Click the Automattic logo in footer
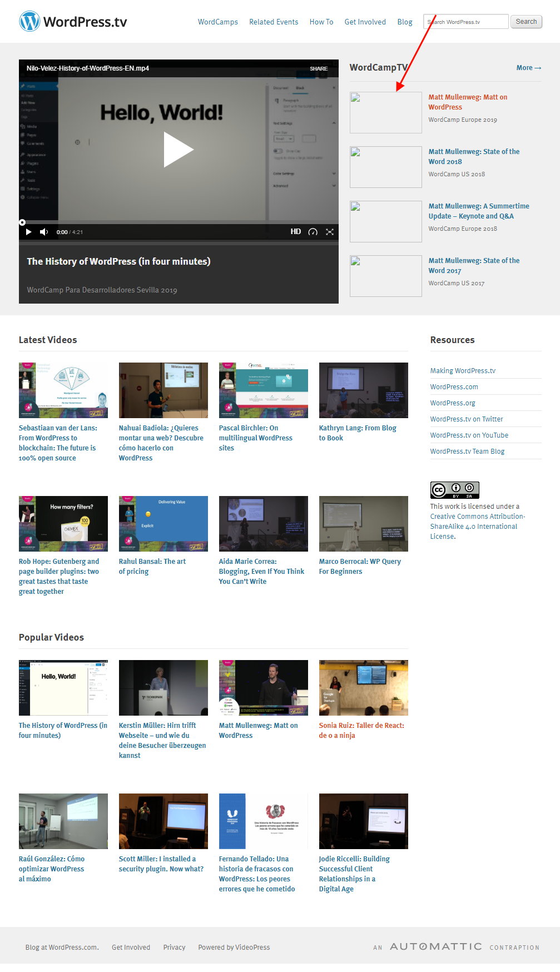This screenshot has width=560, height=972. tap(436, 946)
